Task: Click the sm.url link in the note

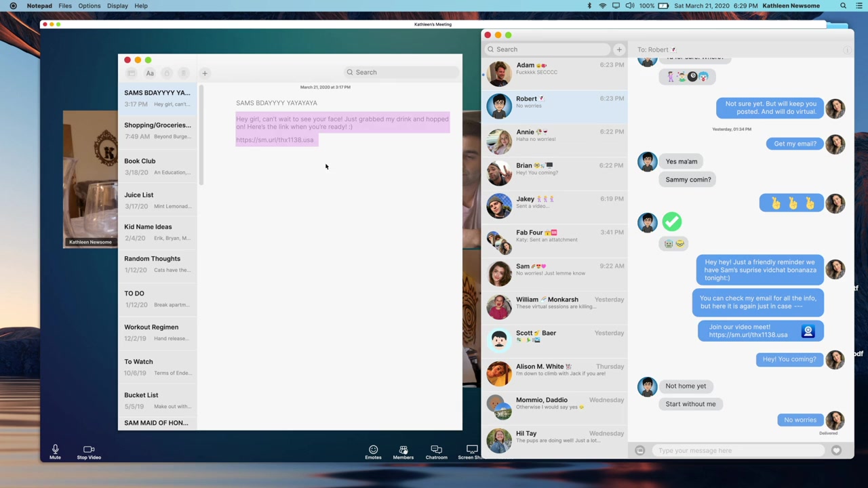Action: [x=275, y=140]
